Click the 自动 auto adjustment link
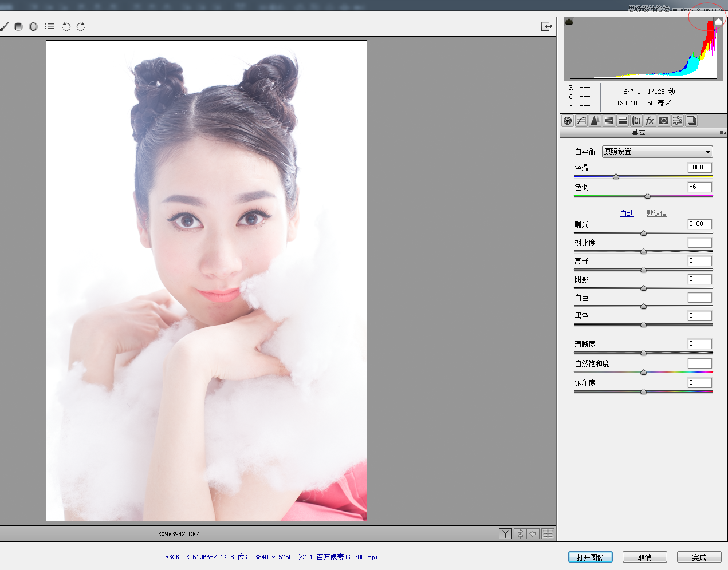Viewport: 728px width, 570px height. pos(627,213)
